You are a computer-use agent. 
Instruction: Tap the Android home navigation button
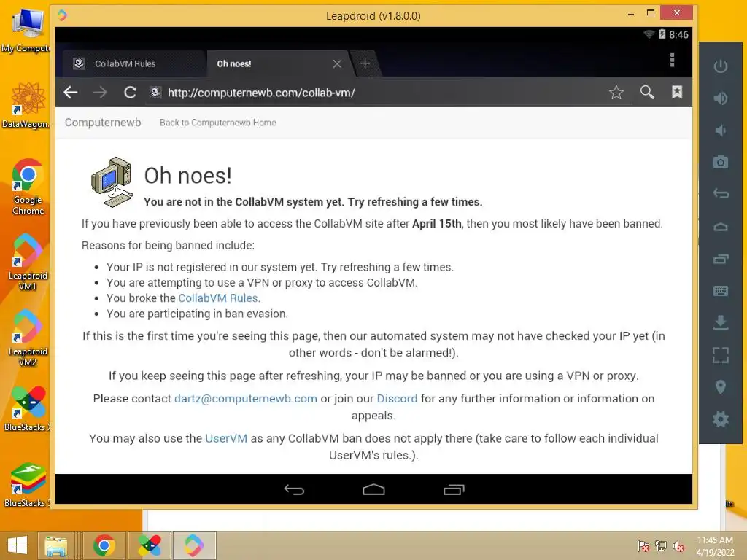pos(373,489)
